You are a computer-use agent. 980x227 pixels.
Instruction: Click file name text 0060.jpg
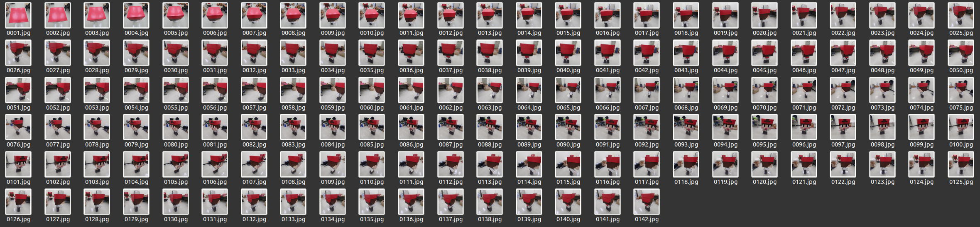pyautogui.click(x=372, y=107)
